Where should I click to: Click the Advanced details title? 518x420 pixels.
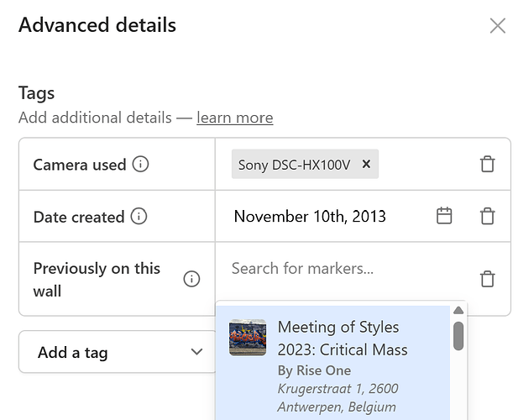click(x=97, y=25)
